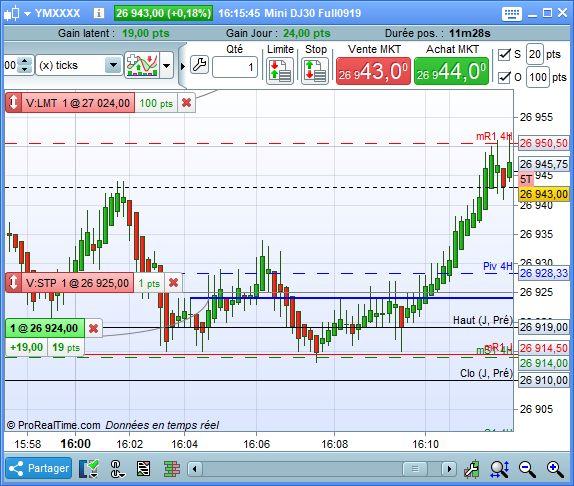Zoom in the chart
574x486 pixels.
coord(555,469)
